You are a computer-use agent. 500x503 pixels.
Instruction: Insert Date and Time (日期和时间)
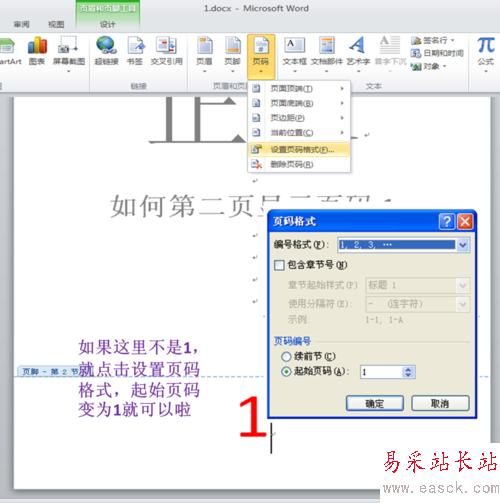437,53
